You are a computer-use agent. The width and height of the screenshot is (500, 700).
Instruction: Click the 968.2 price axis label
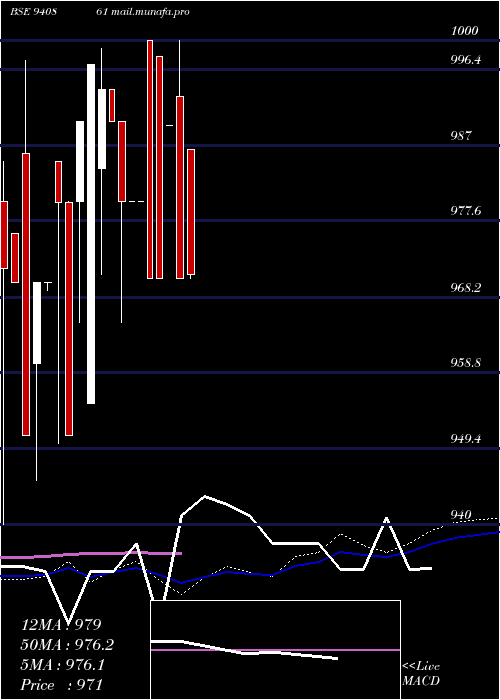point(466,288)
